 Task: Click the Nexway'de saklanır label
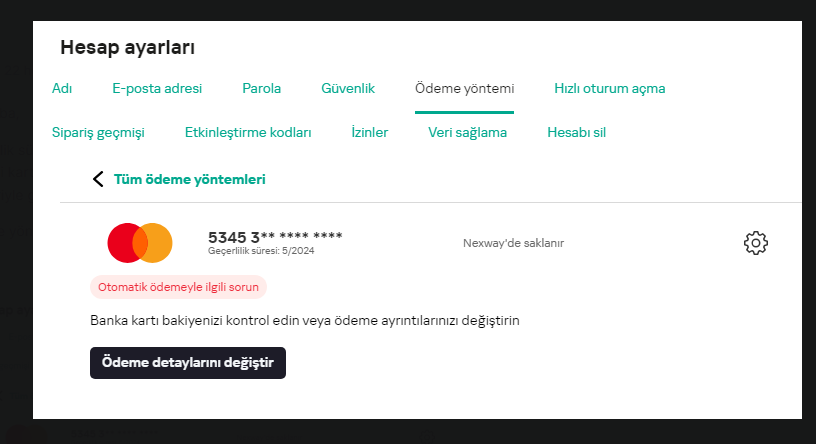click(520, 243)
